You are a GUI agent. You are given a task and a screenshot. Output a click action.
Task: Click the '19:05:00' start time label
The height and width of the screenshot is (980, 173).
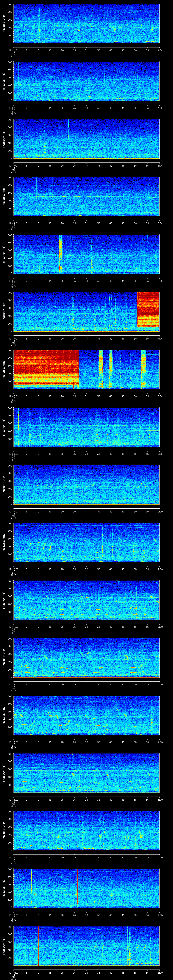click(x=13, y=280)
